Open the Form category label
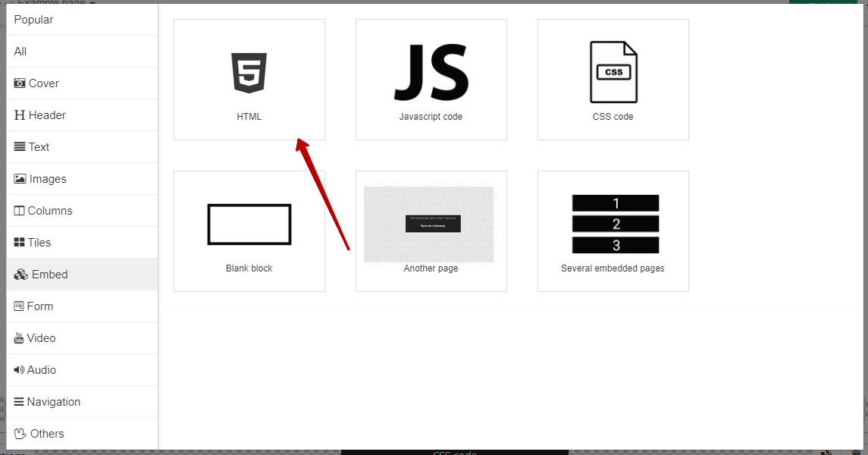 [40, 306]
